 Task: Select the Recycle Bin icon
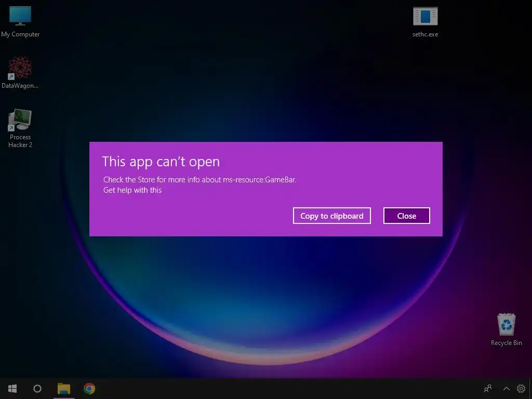click(x=506, y=329)
